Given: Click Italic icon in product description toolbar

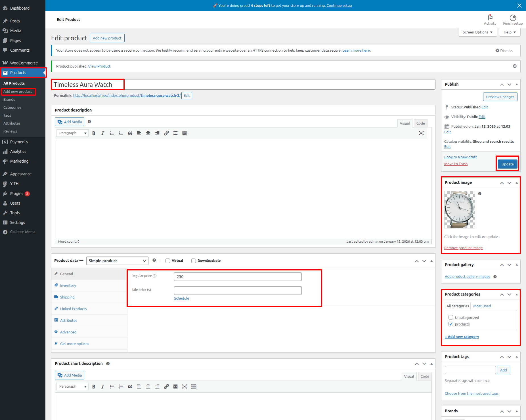Looking at the screenshot, I should [103, 133].
